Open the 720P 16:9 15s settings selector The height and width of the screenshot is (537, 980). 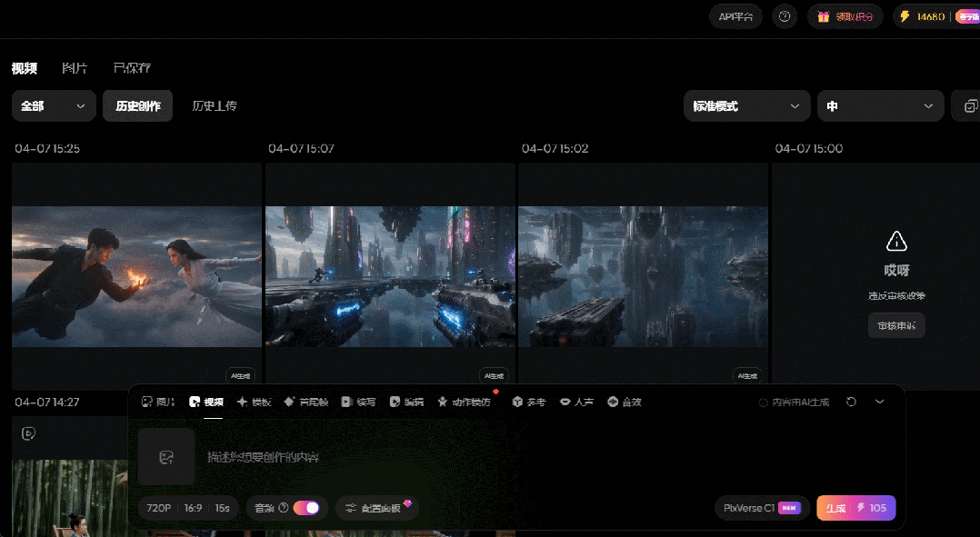click(188, 508)
